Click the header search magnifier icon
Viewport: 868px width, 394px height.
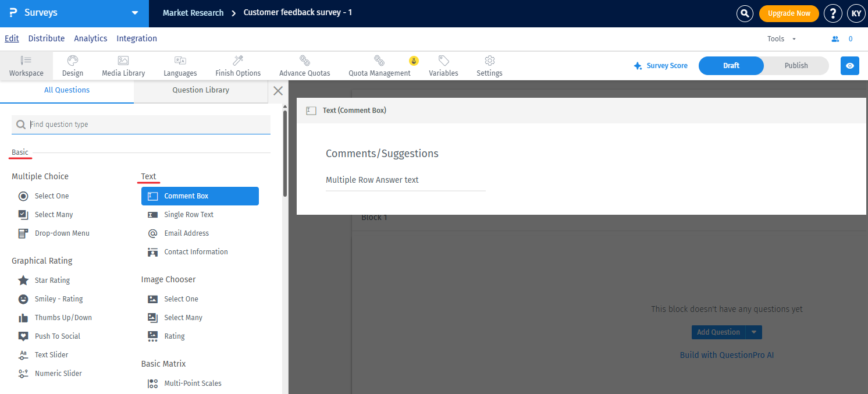coord(745,13)
